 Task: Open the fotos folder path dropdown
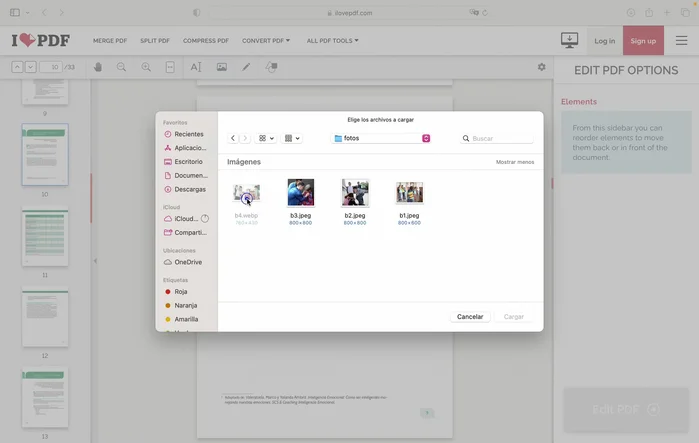382,138
